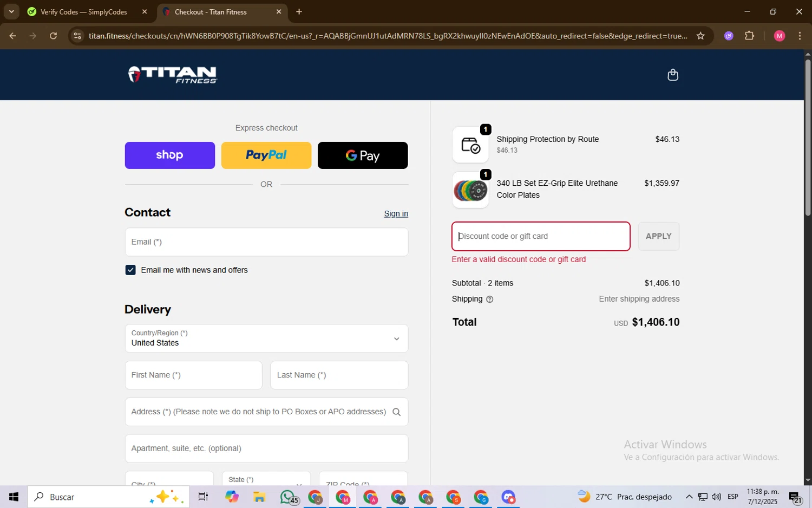The height and width of the screenshot is (508, 812).
Task: Reload the checkout page
Action: [53, 36]
